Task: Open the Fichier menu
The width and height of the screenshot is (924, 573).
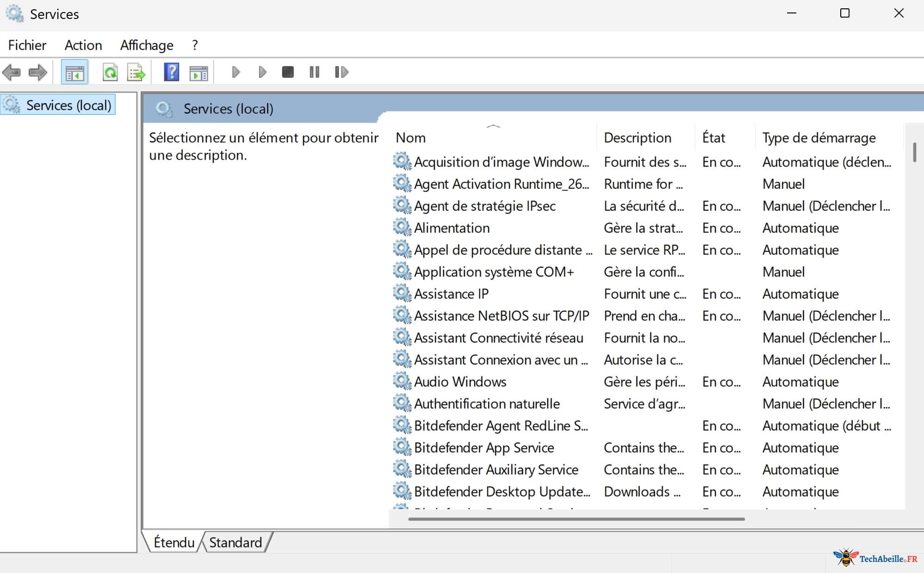Action: pyautogui.click(x=27, y=45)
